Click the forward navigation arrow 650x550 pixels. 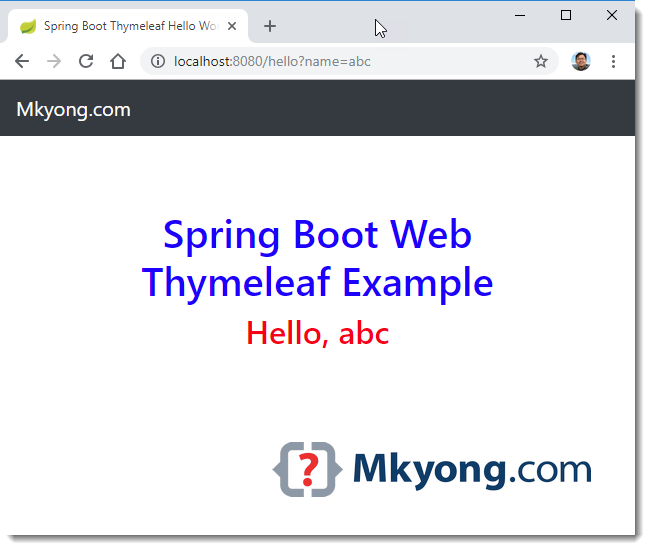click(54, 61)
